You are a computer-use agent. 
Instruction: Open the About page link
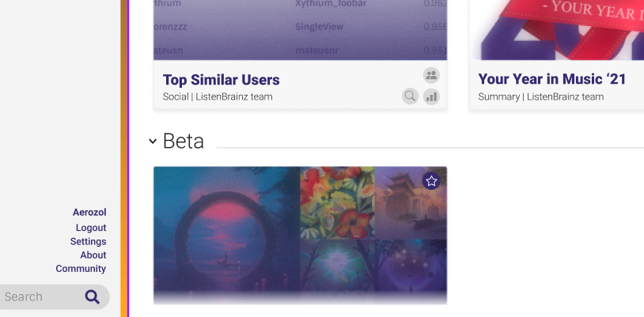93,255
